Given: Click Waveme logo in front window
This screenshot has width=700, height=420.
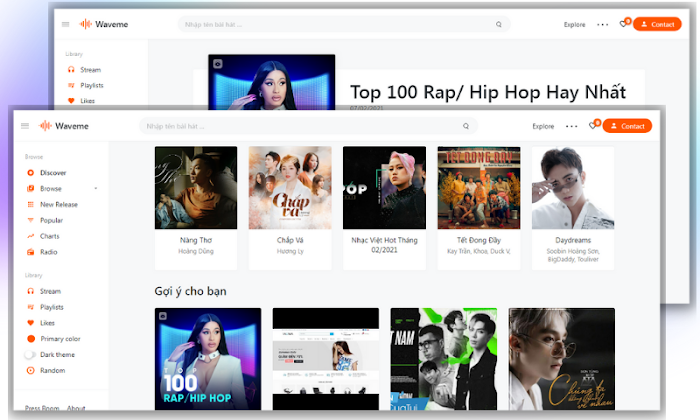Looking at the screenshot, I should pos(64,126).
